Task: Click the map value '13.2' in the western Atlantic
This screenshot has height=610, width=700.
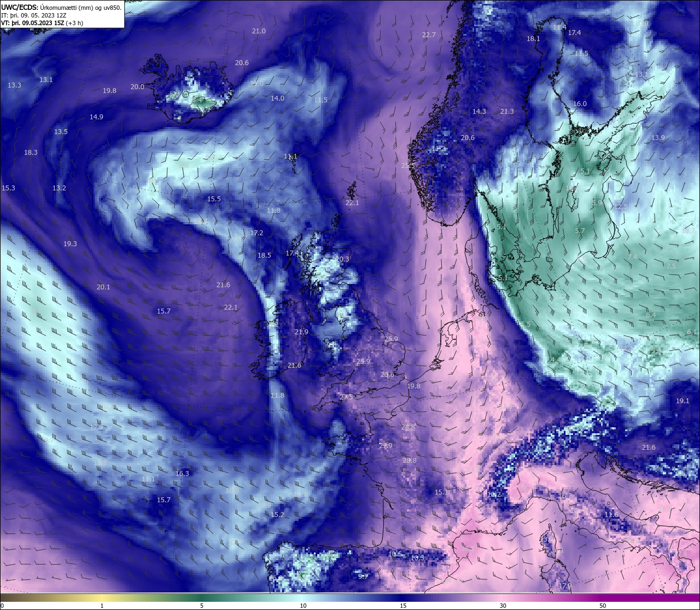Action: click(x=59, y=188)
